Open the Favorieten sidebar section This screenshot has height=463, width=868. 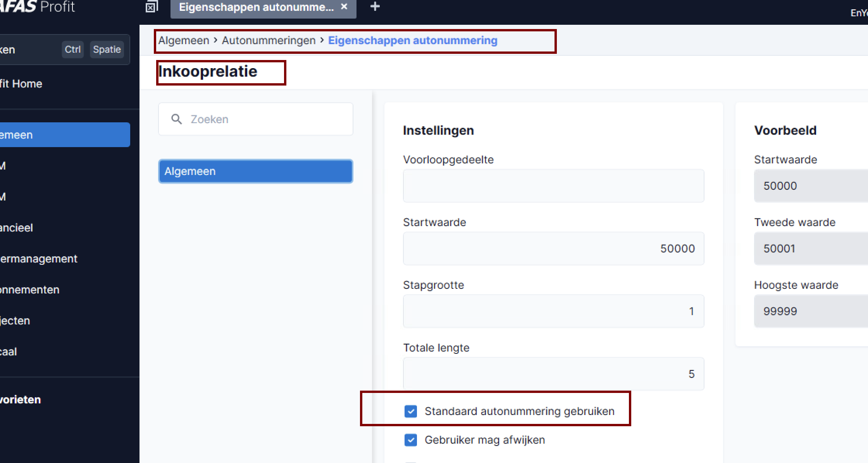tap(21, 400)
